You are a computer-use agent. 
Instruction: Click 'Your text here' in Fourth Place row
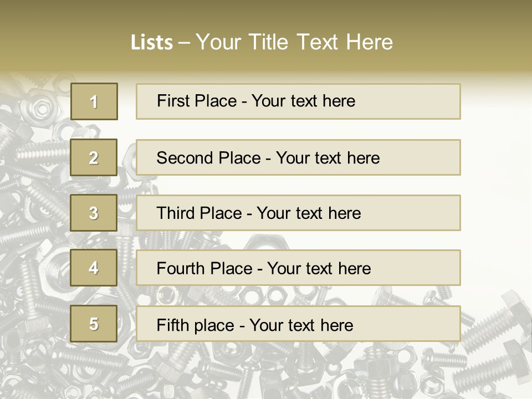pyautogui.click(x=319, y=269)
